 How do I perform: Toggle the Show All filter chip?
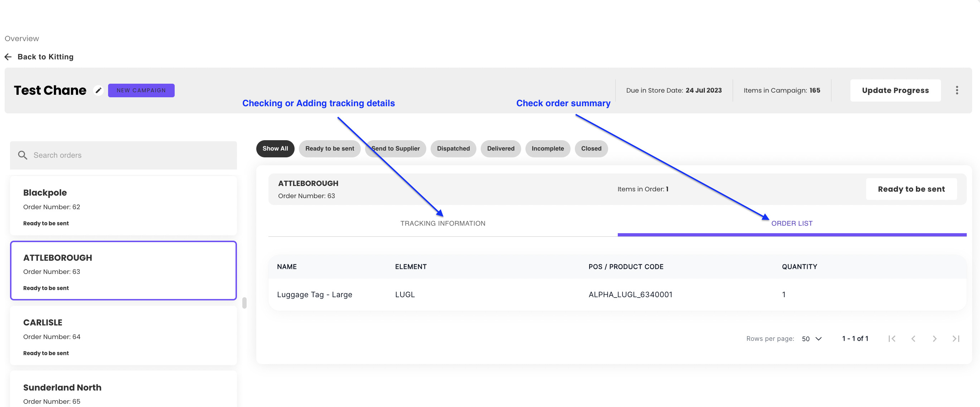point(275,148)
